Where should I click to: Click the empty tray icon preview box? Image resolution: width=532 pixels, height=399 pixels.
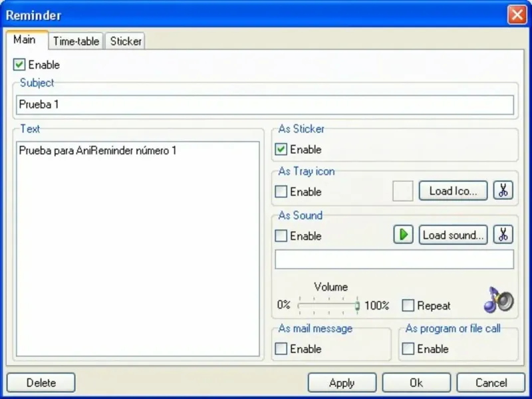403,191
